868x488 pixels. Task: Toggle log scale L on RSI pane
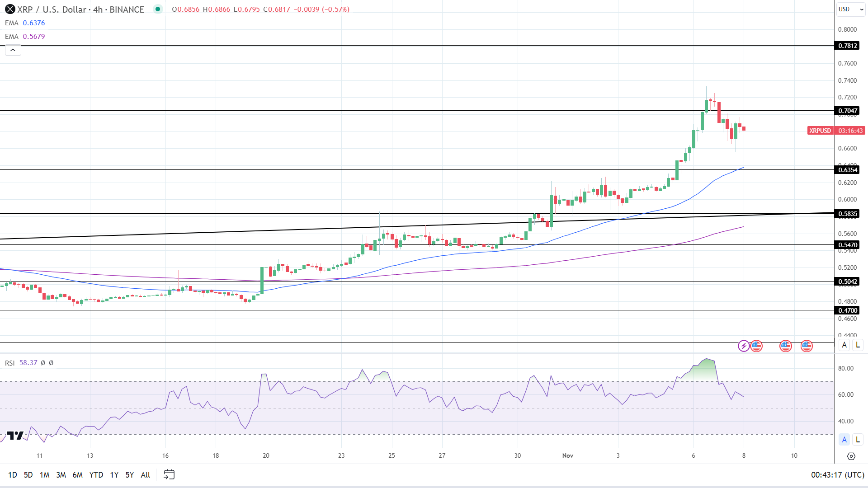pyautogui.click(x=858, y=439)
